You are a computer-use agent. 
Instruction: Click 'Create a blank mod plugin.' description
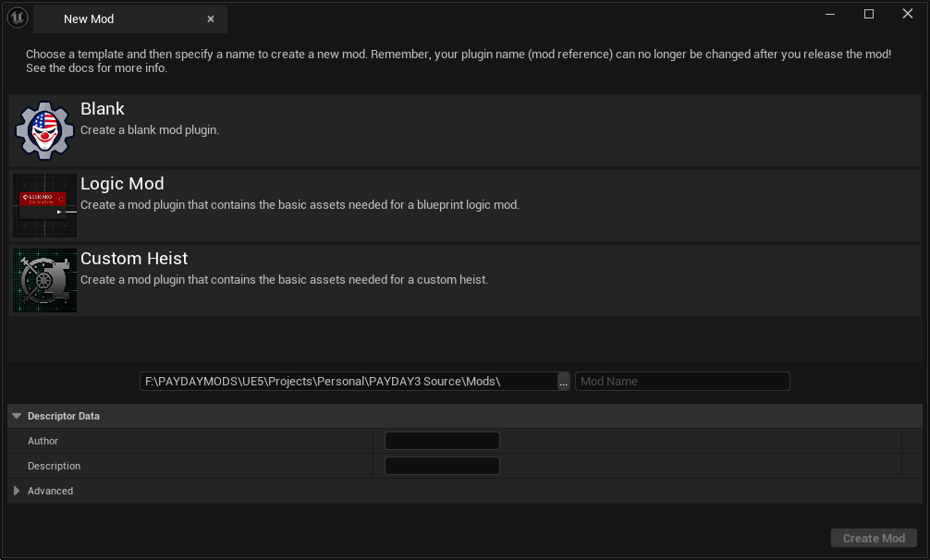[x=150, y=130]
